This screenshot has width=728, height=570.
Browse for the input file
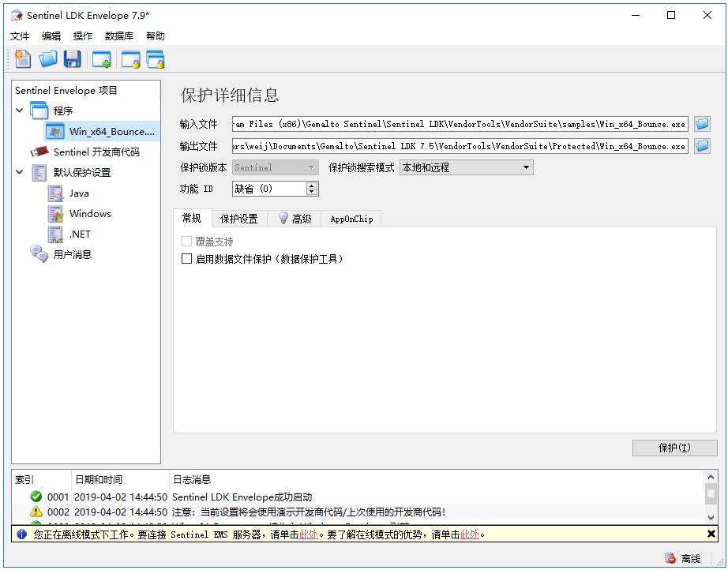701,124
